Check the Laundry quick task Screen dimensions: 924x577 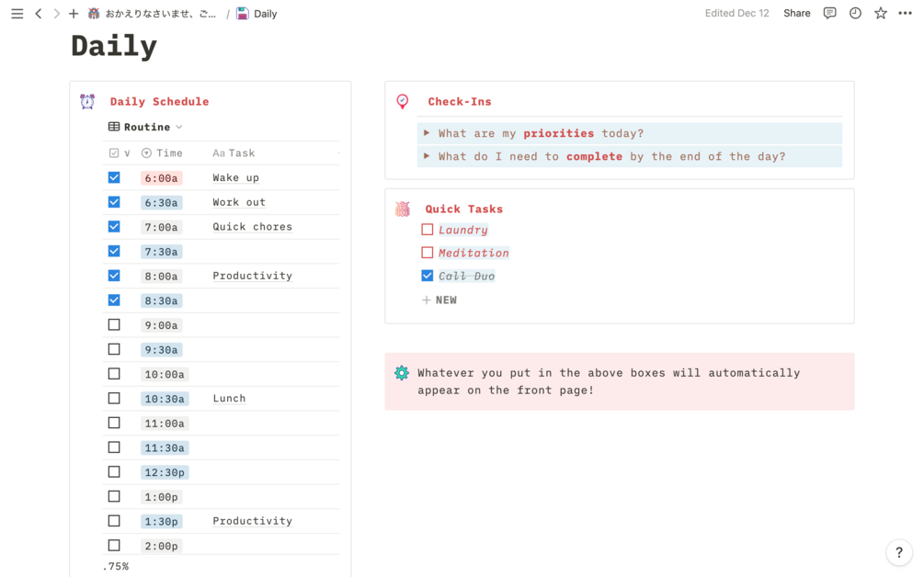[x=428, y=230]
